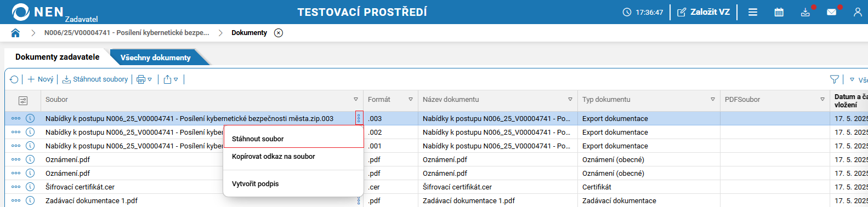Open the hamburger main menu
868x207 pixels.
click(x=753, y=12)
